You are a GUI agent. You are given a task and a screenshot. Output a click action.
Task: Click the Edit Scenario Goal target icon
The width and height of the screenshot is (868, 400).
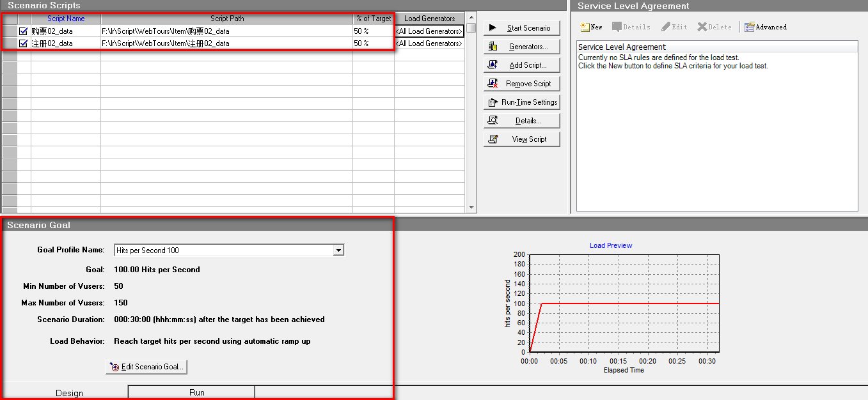(x=114, y=367)
